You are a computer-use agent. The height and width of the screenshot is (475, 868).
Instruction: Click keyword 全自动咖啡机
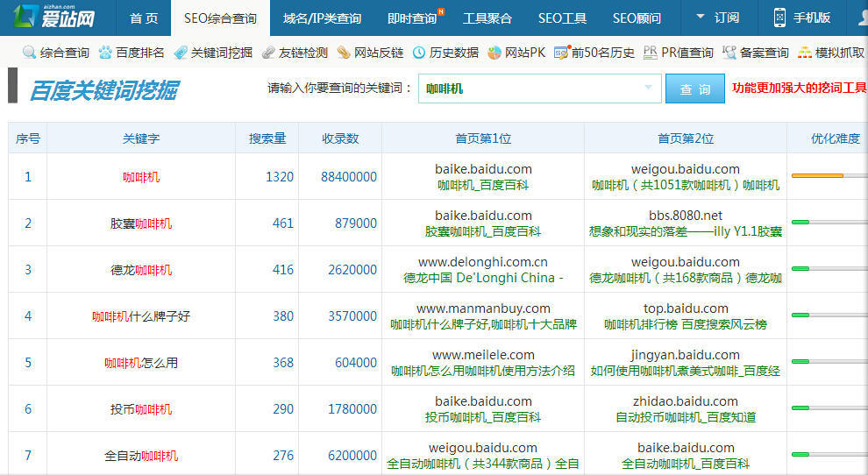(x=141, y=457)
